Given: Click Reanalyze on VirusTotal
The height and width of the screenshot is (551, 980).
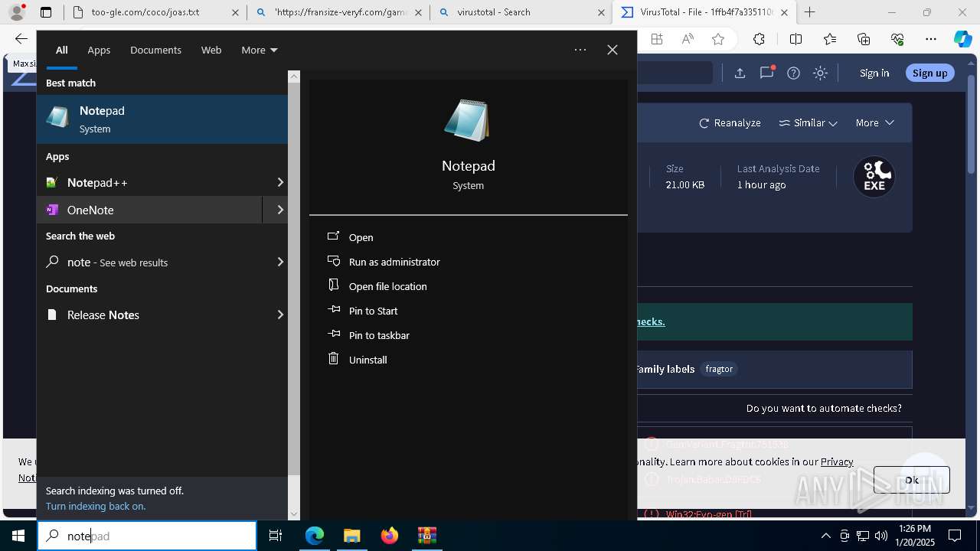Looking at the screenshot, I should tap(730, 122).
